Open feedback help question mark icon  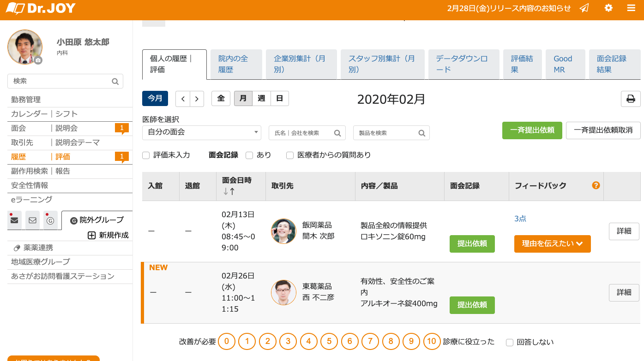coord(596,185)
